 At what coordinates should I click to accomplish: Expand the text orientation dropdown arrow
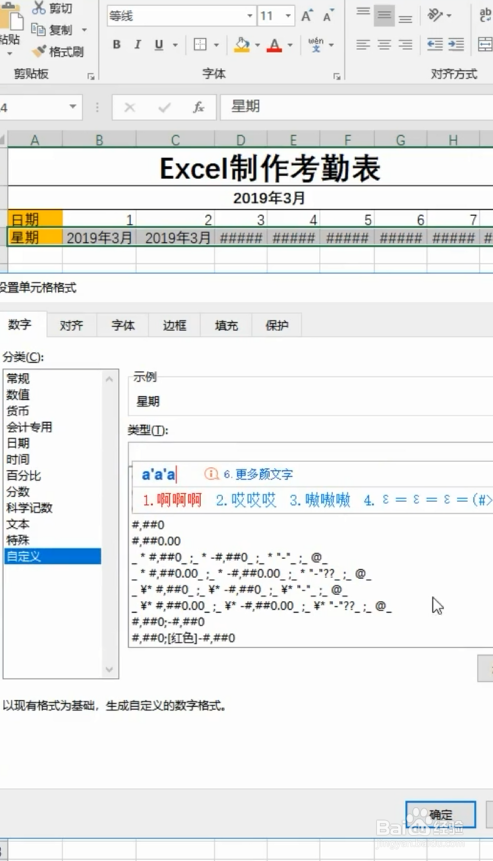tap(449, 15)
